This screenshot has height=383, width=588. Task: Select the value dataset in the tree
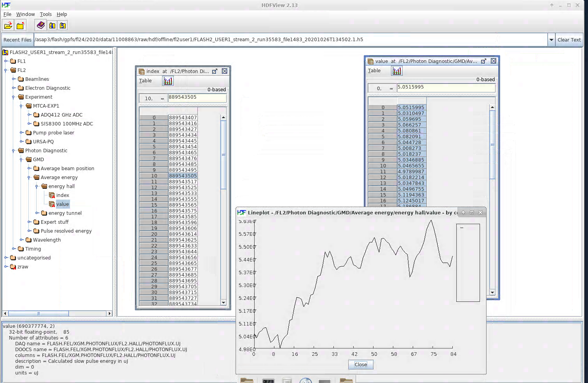point(62,204)
